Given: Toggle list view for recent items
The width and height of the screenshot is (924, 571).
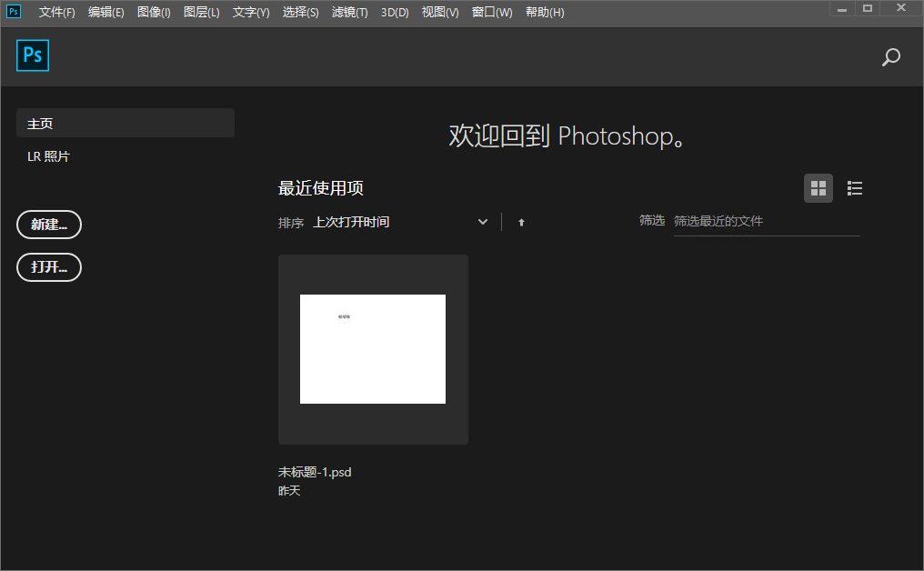Looking at the screenshot, I should coord(854,188).
